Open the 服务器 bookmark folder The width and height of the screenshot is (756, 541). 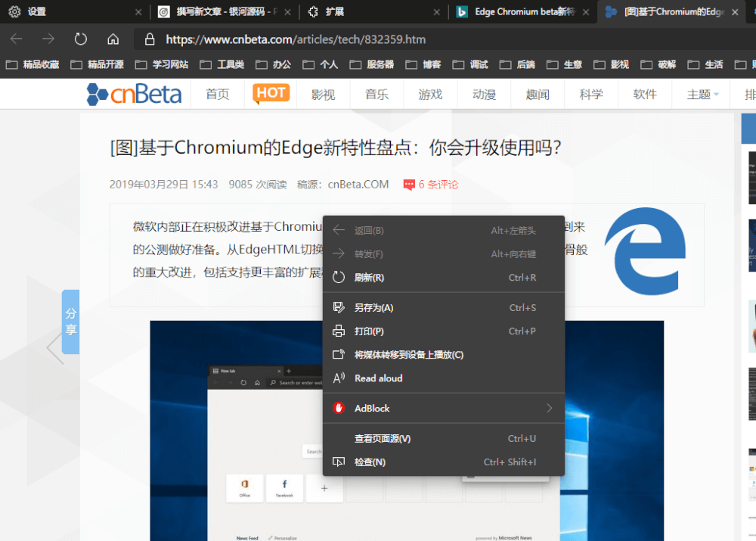coord(372,64)
